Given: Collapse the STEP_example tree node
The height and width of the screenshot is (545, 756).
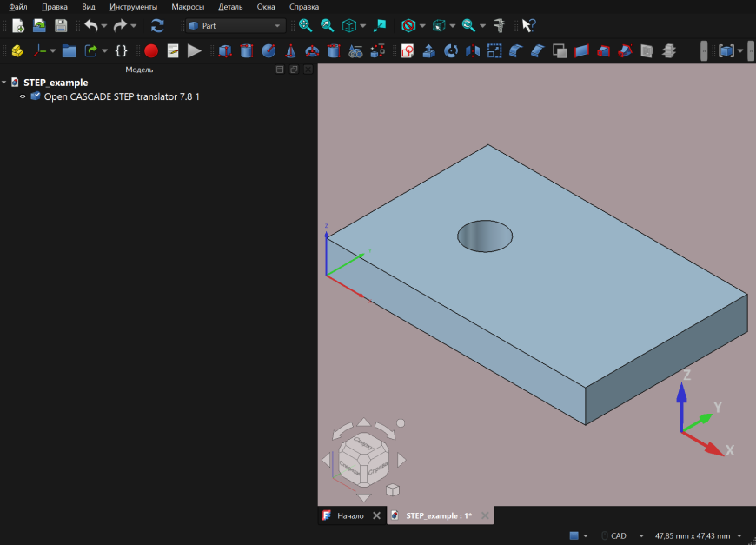Looking at the screenshot, I should (x=4, y=83).
